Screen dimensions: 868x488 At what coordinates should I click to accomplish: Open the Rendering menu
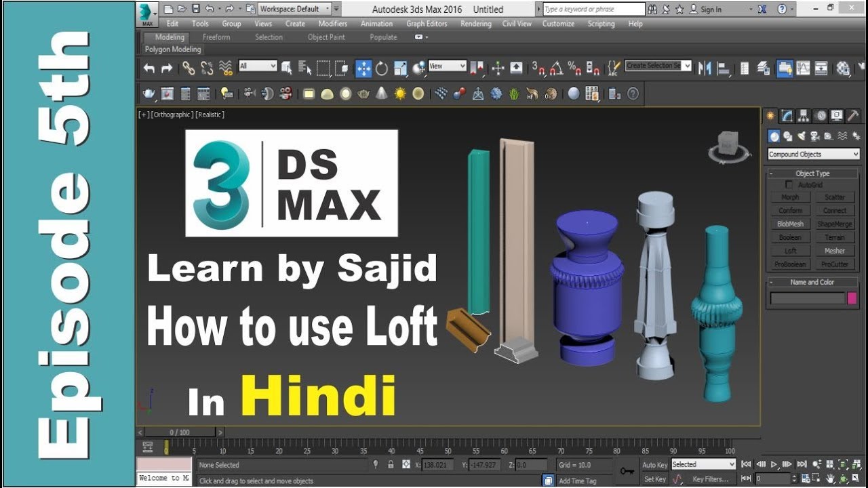point(476,24)
